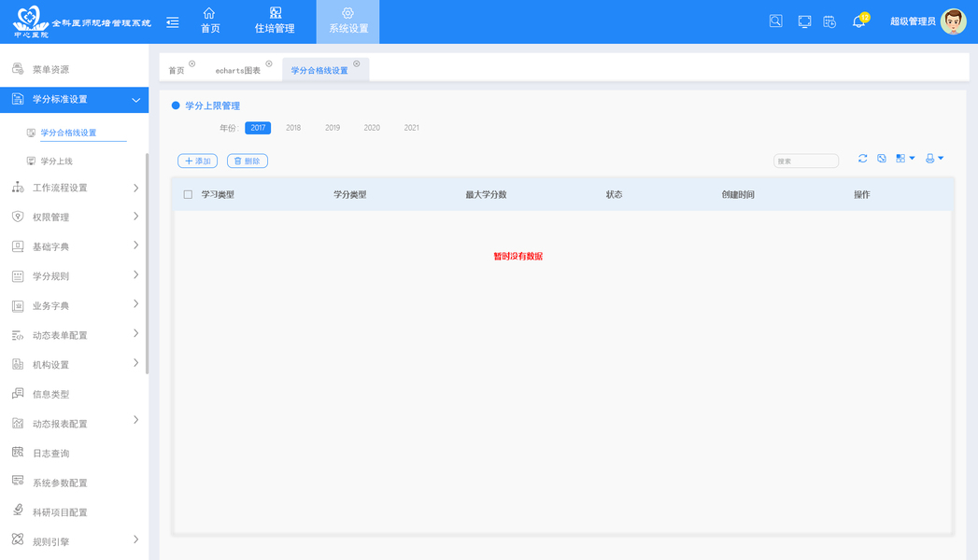
Task: Select year 2018
Action: [x=293, y=128]
